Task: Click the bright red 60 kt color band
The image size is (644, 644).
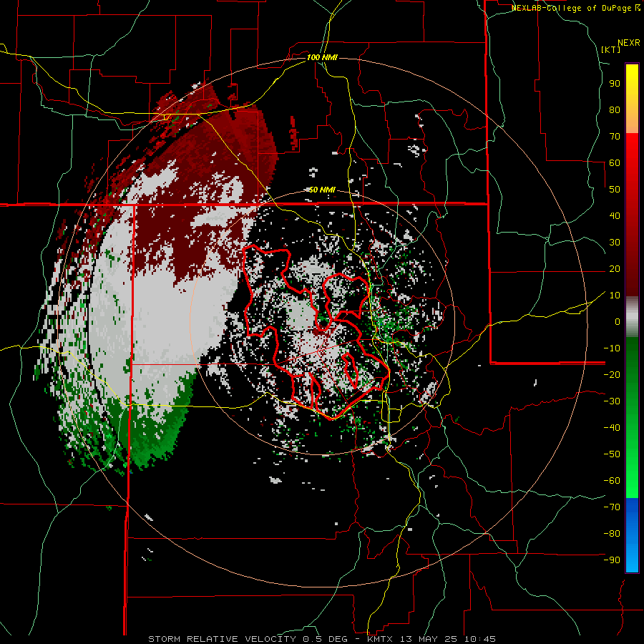Action: (632, 163)
